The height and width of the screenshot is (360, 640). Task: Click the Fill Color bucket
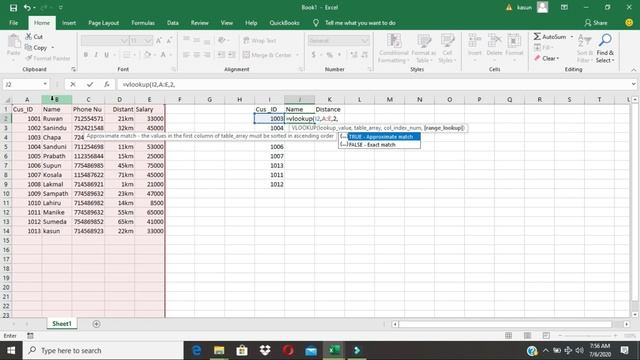tap(147, 55)
